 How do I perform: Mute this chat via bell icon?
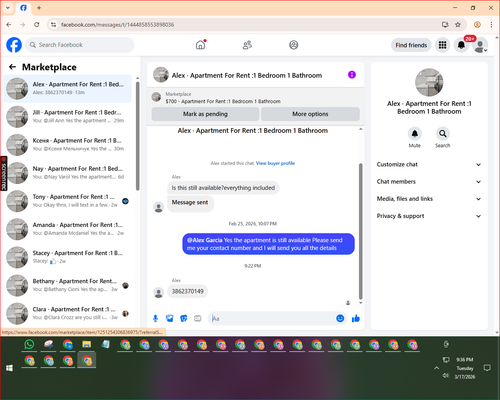click(414, 134)
